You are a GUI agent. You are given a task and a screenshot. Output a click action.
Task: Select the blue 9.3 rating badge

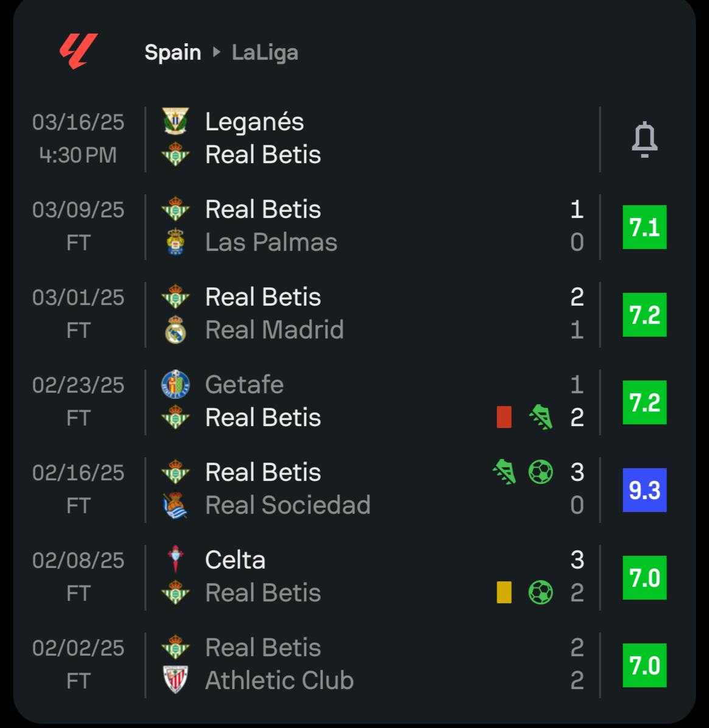644,490
